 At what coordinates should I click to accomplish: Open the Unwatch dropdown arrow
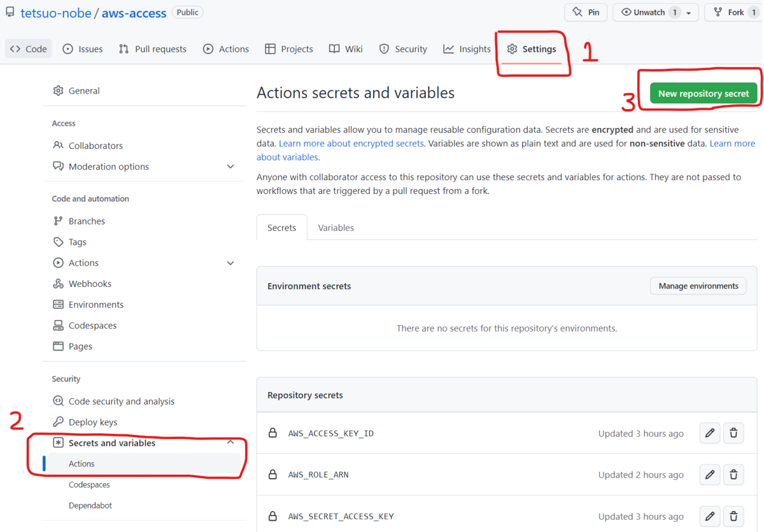[689, 13]
